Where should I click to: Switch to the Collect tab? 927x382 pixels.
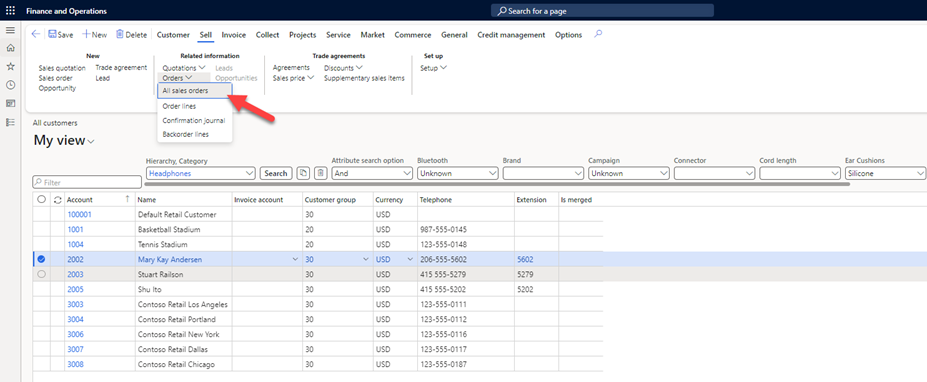(x=267, y=35)
